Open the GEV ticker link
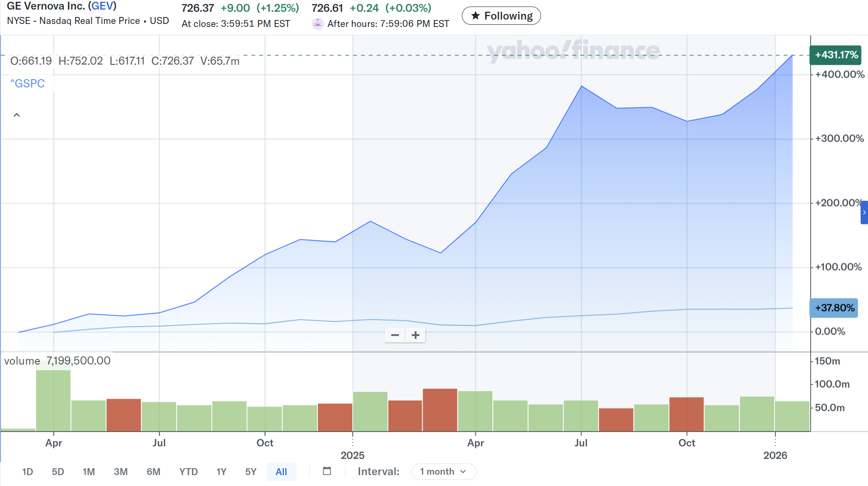Image resolution: width=868 pixels, height=486 pixels. tap(102, 6)
